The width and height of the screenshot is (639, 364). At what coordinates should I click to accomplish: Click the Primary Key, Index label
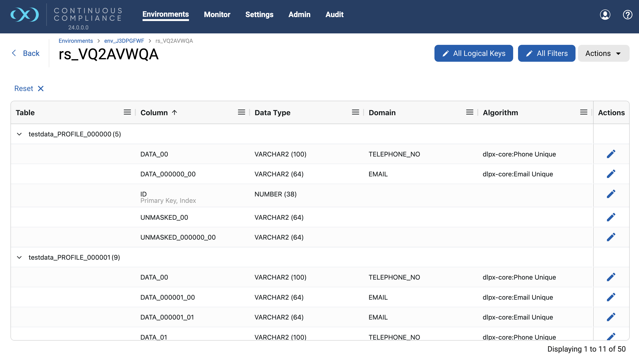point(168,201)
